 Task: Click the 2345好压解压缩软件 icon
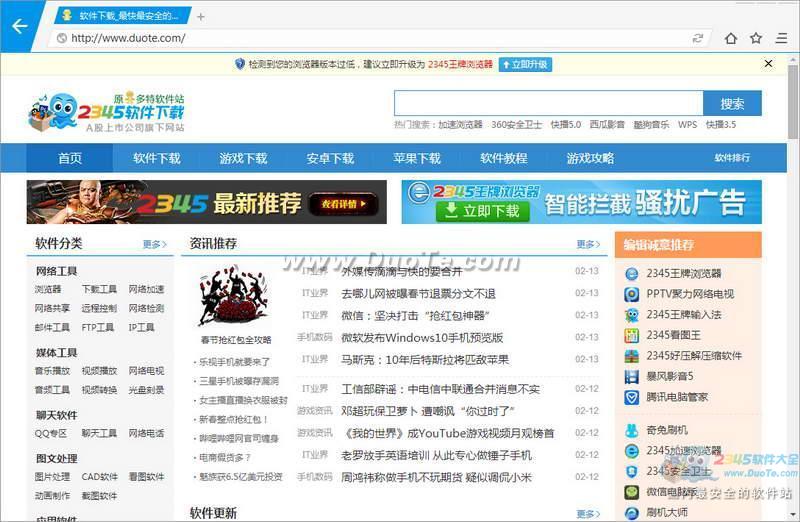click(x=632, y=356)
